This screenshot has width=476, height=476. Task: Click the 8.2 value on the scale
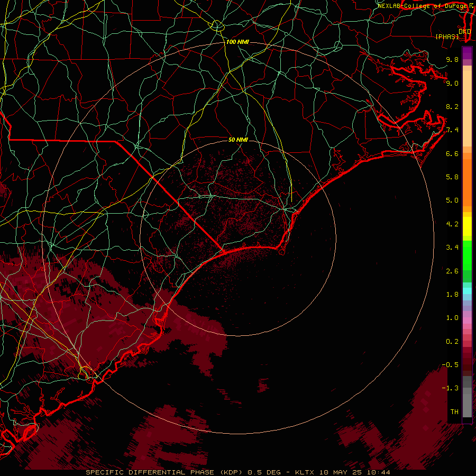tap(452, 106)
